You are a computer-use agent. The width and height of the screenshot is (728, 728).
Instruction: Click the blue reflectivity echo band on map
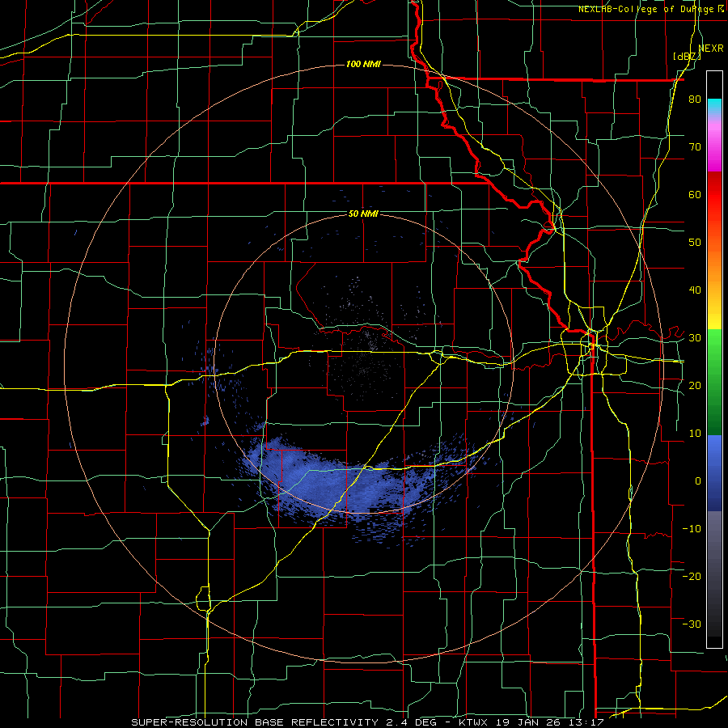click(344, 485)
